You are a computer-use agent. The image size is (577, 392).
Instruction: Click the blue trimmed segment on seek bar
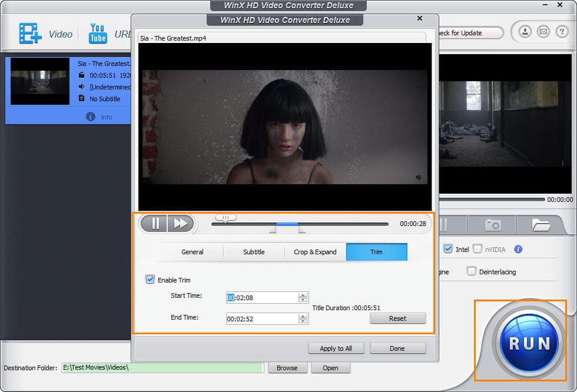tap(287, 224)
